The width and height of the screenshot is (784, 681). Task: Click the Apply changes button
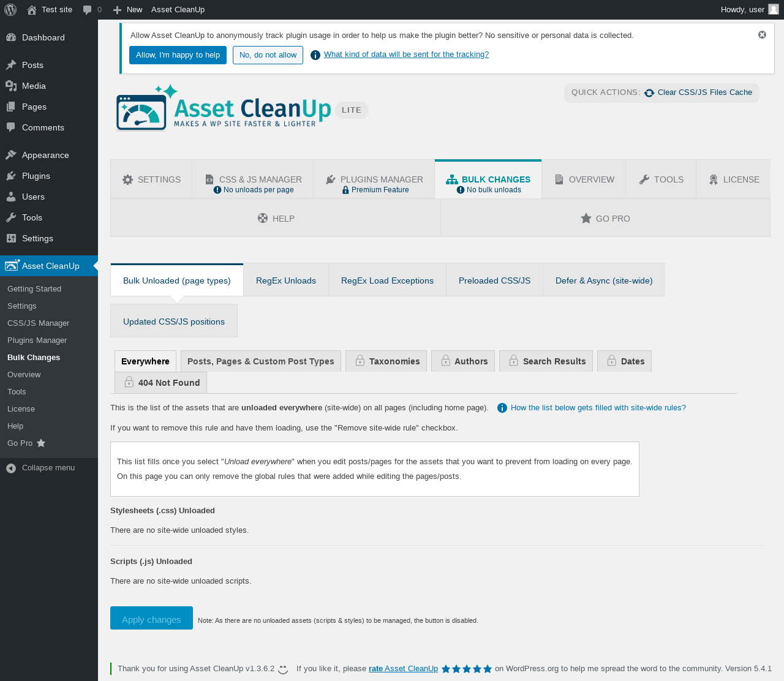(151, 618)
